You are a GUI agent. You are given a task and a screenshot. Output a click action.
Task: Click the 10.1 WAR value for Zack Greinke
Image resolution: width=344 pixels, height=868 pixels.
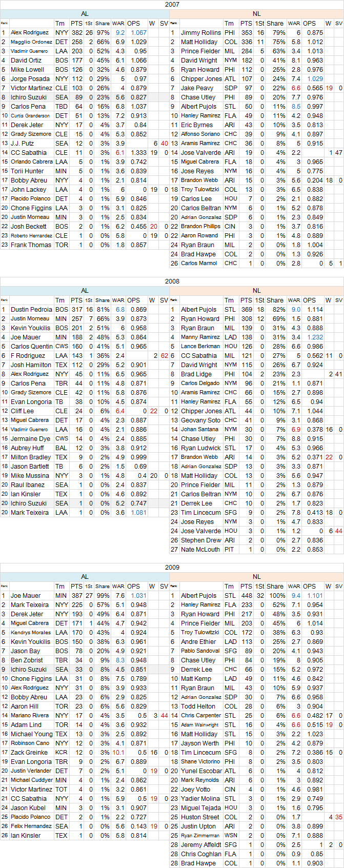tap(118, 753)
